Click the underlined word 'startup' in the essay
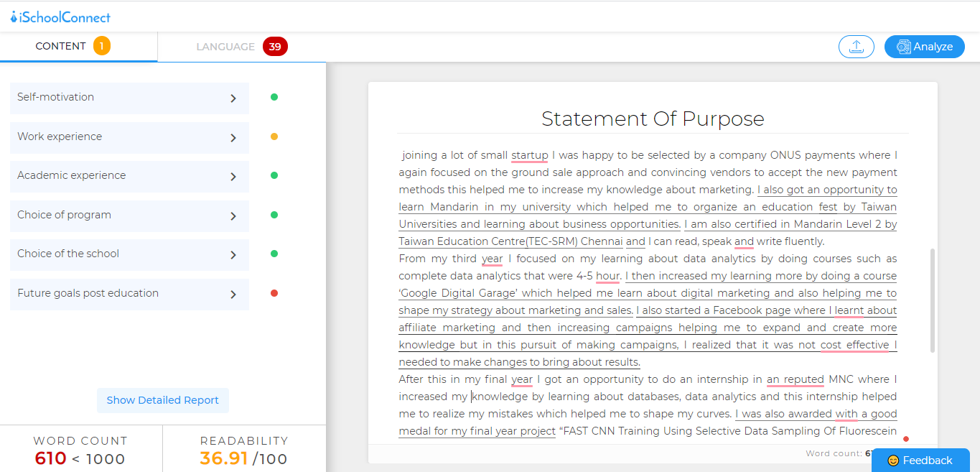Screen dimensions: 980x472 [x=529, y=155]
